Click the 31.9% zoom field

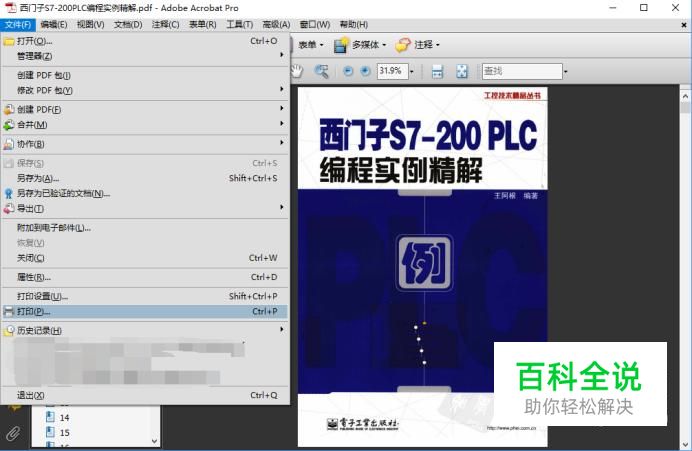point(392,71)
